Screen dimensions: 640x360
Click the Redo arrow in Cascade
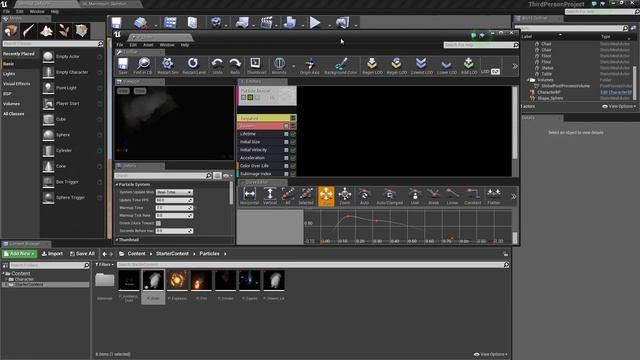tap(235, 63)
